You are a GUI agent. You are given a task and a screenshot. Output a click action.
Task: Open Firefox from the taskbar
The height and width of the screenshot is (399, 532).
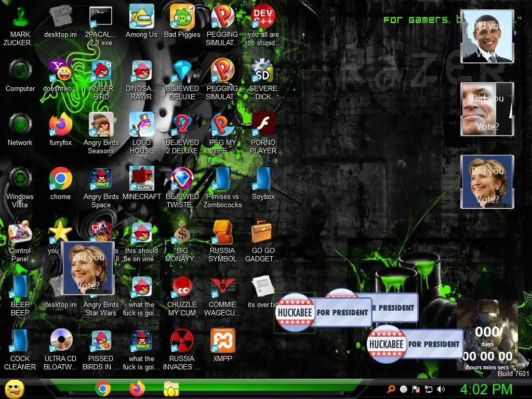tap(137, 389)
